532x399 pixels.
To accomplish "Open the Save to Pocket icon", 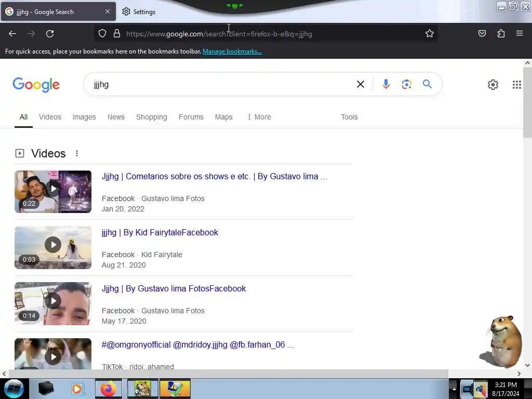I will (482, 33).
